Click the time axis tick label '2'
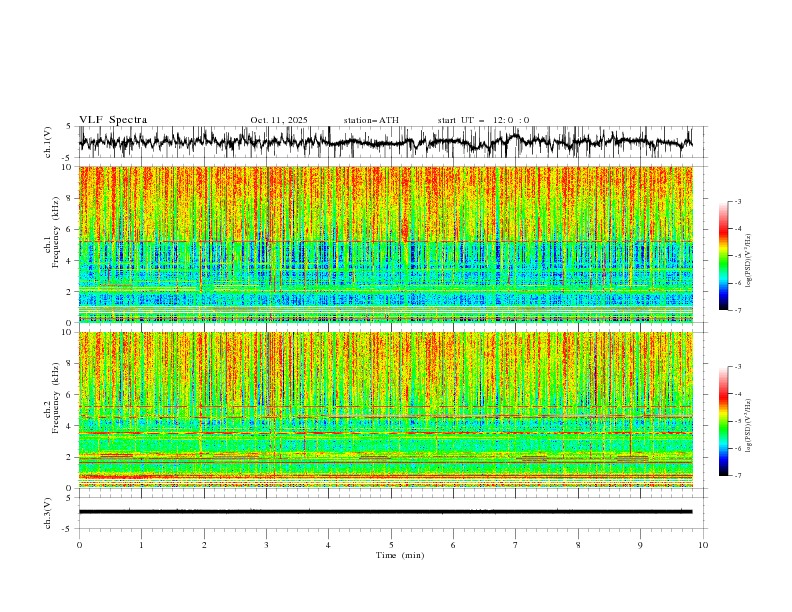 point(204,545)
